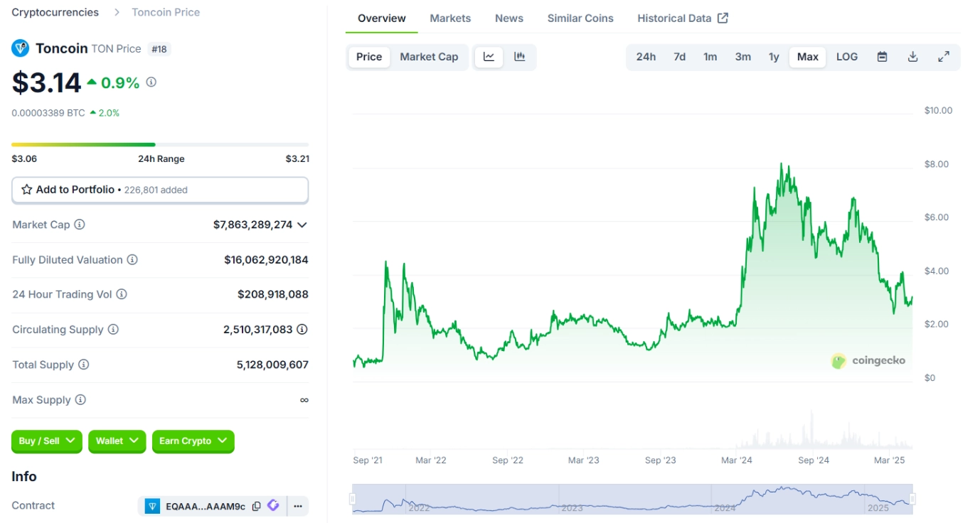980x523 pixels.
Task: Open Max Supply info icon
Action: coord(80,400)
